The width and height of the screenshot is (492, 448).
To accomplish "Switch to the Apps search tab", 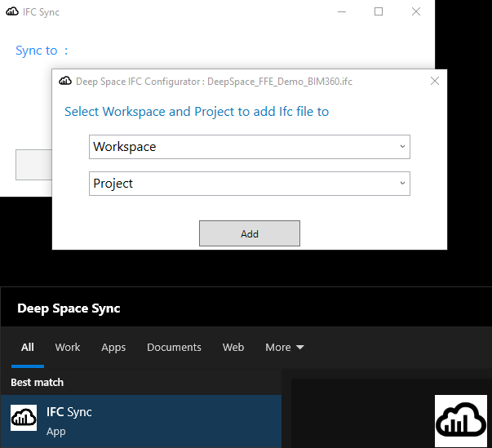I will pyautogui.click(x=113, y=348).
